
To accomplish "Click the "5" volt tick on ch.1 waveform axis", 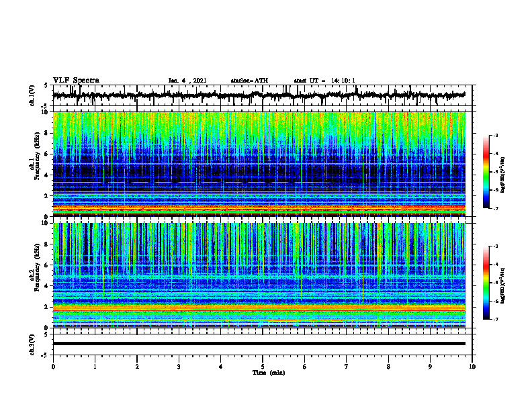I will click(46, 86).
